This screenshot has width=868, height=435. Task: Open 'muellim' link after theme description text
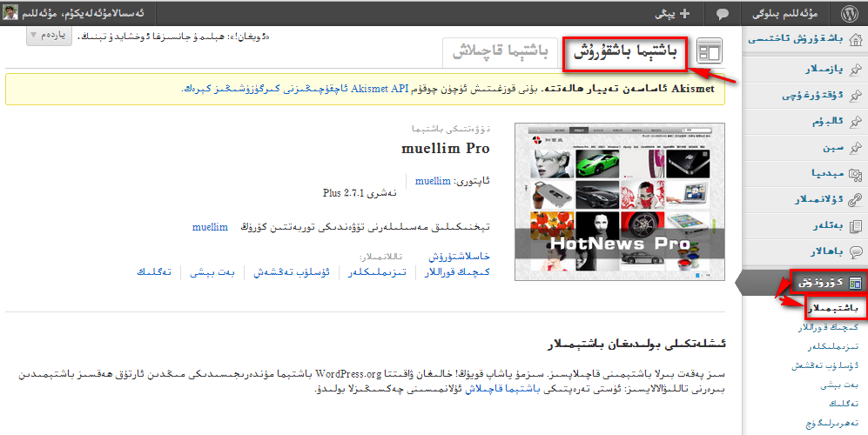[x=210, y=227]
